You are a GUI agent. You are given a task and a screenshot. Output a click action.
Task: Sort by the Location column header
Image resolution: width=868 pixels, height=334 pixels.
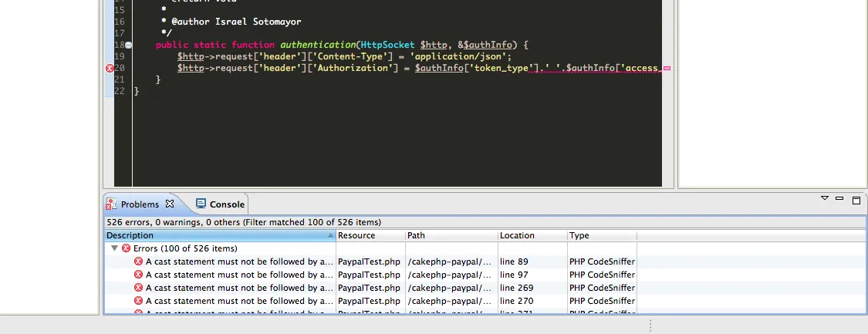point(532,235)
